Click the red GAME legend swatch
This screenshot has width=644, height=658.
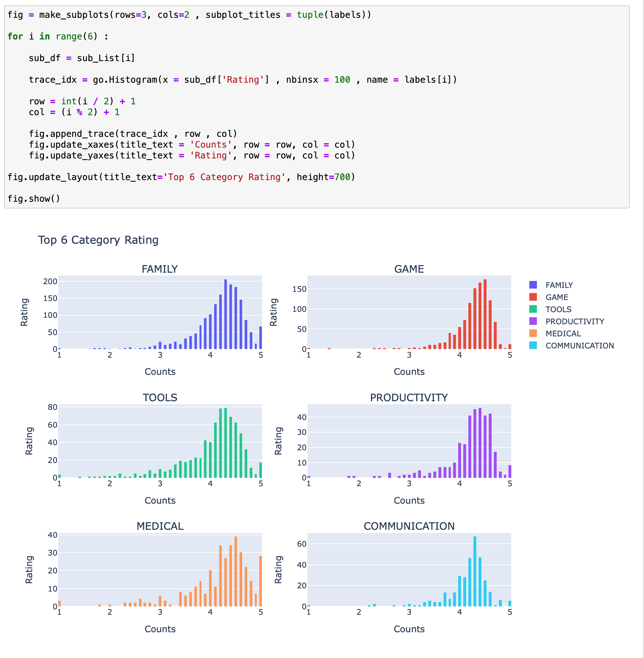(533, 297)
